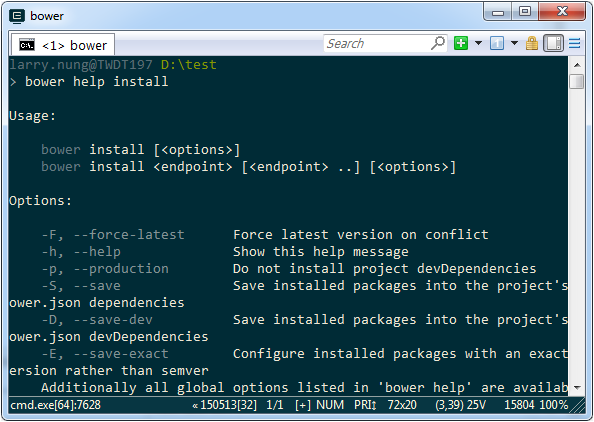This screenshot has width=594, height=422.
Task: Click the PRI priority status indicator
Action: point(365,405)
